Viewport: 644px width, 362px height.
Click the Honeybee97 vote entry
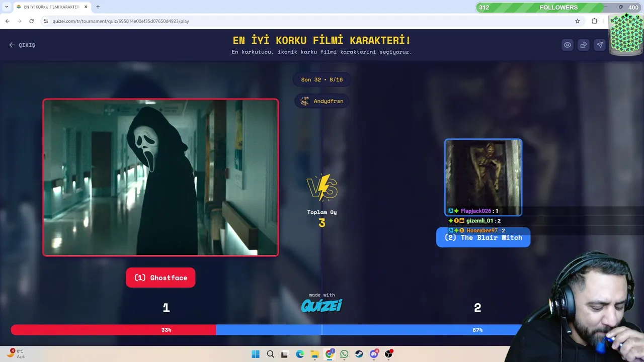pyautogui.click(x=476, y=230)
